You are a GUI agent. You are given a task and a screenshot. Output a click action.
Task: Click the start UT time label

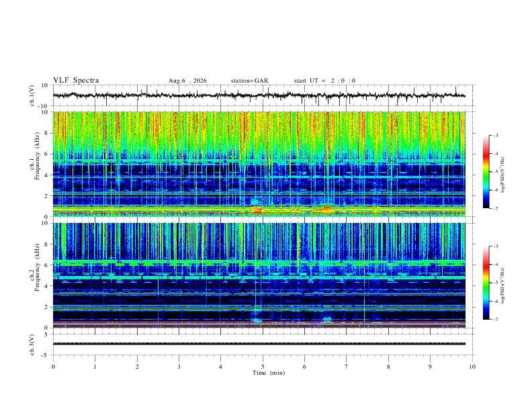[324, 81]
